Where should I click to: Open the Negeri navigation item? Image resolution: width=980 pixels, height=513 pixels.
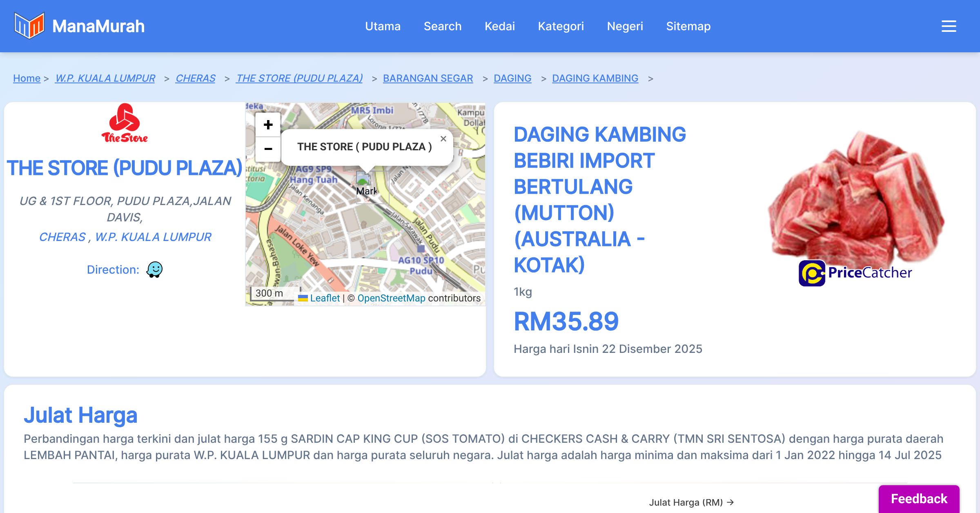point(625,26)
